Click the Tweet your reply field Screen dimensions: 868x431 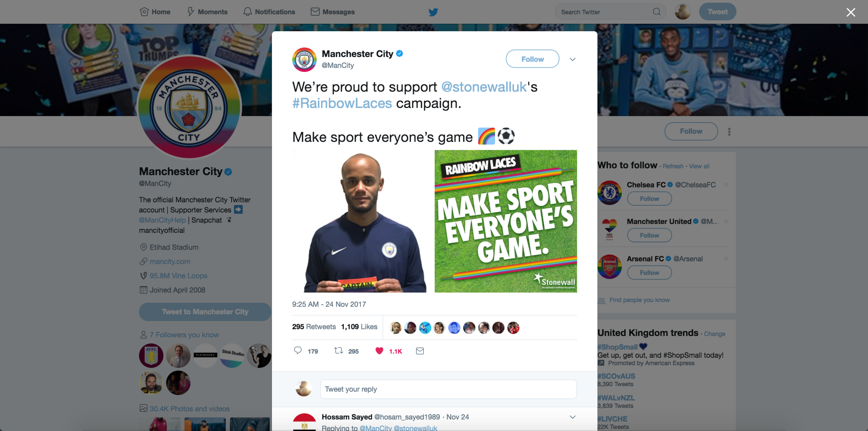coord(448,389)
